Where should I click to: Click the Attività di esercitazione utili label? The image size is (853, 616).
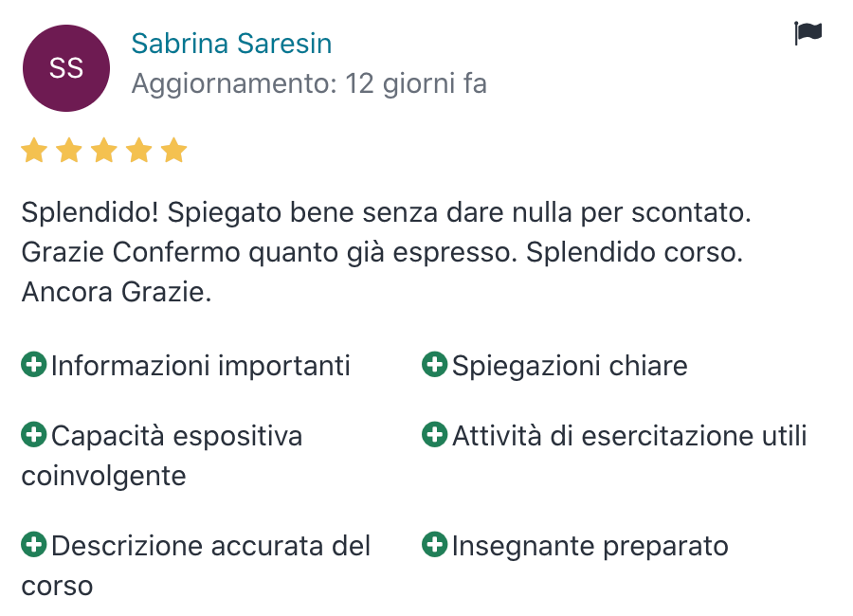[629, 436]
